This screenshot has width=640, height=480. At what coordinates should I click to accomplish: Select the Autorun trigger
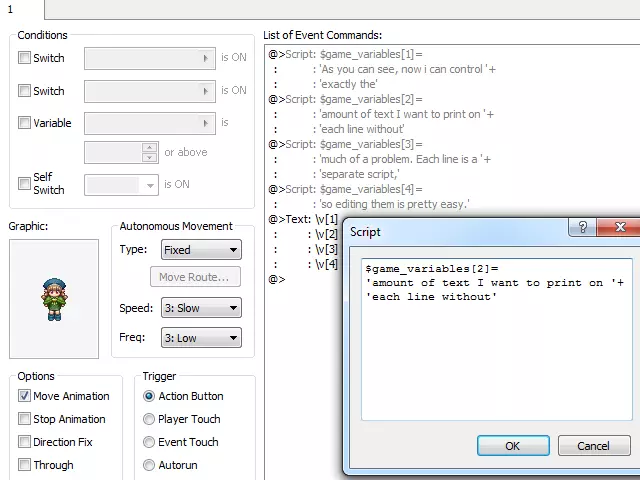149,465
